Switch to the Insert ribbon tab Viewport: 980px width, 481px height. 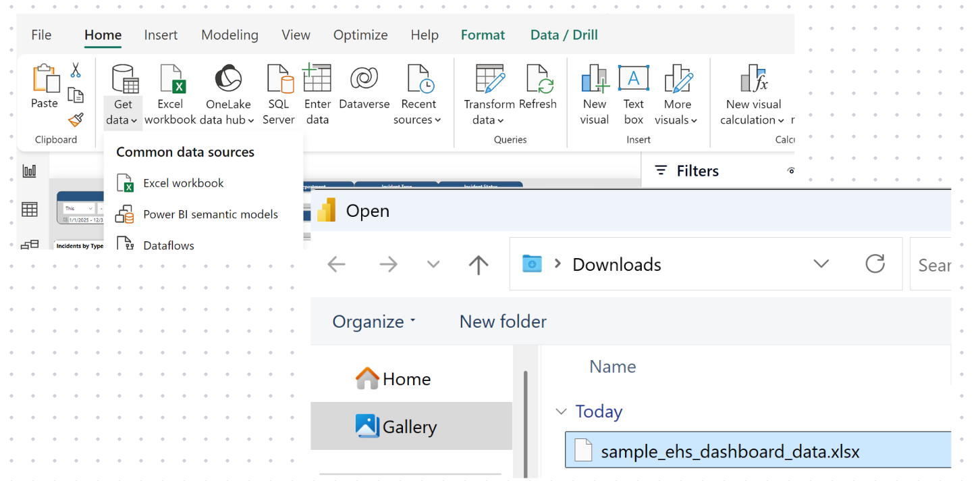click(161, 35)
